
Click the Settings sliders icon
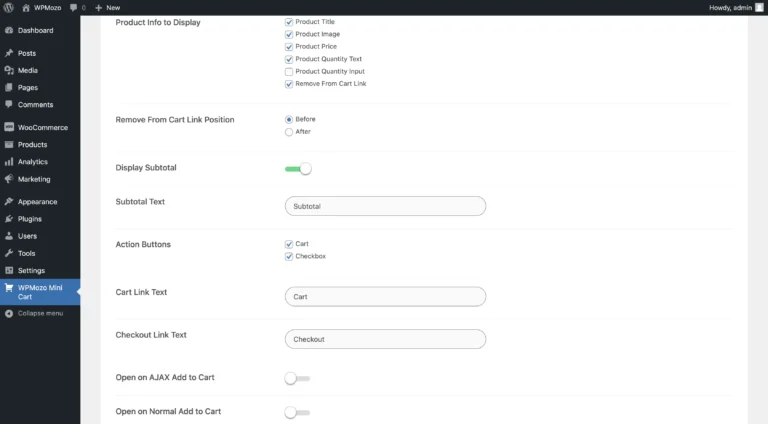(9, 270)
